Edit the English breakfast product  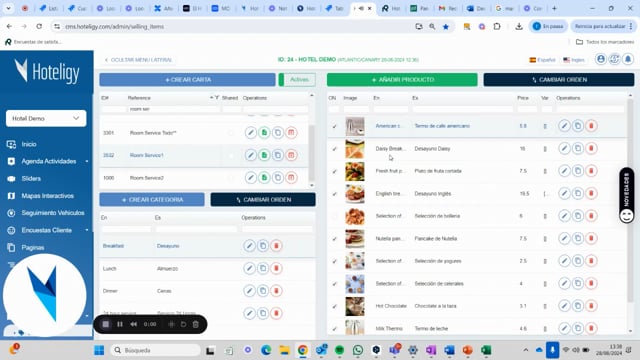tap(564, 193)
